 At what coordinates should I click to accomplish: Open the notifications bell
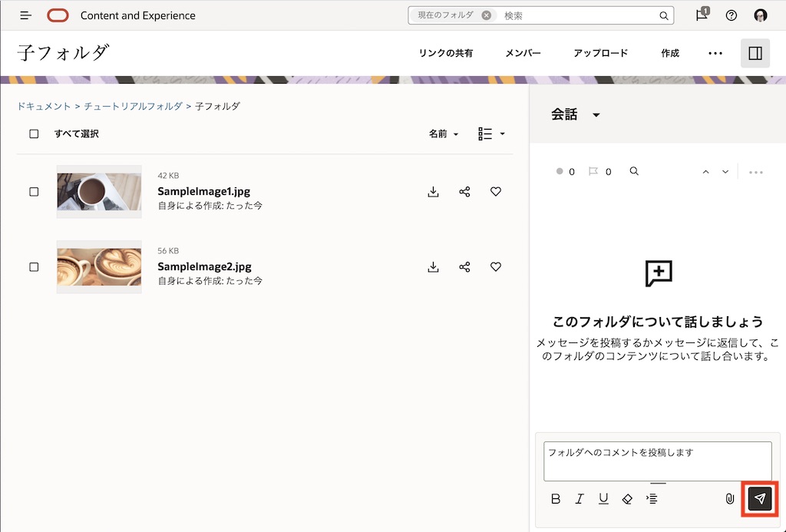(700, 15)
